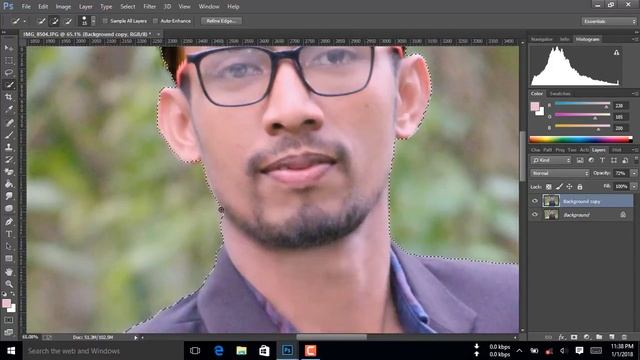
Task: Select the Brush tool
Action: pyautogui.click(x=9, y=135)
